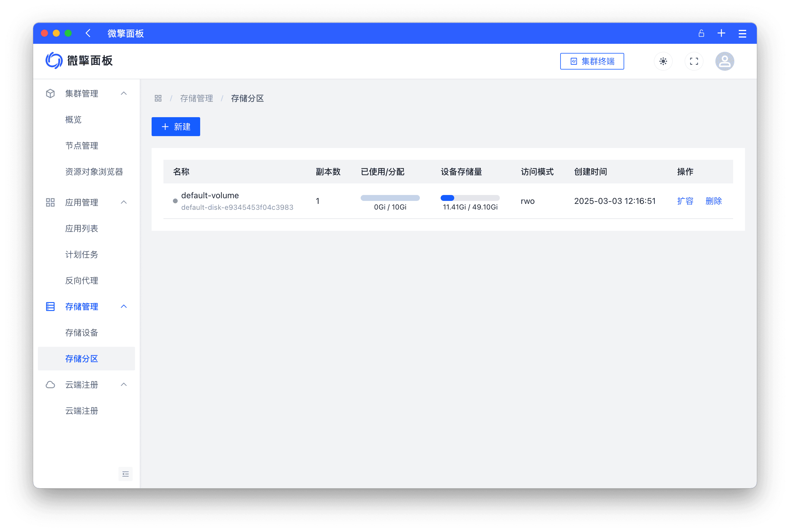Click the device storage usage bar
The width and height of the screenshot is (790, 532).
click(470, 198)
